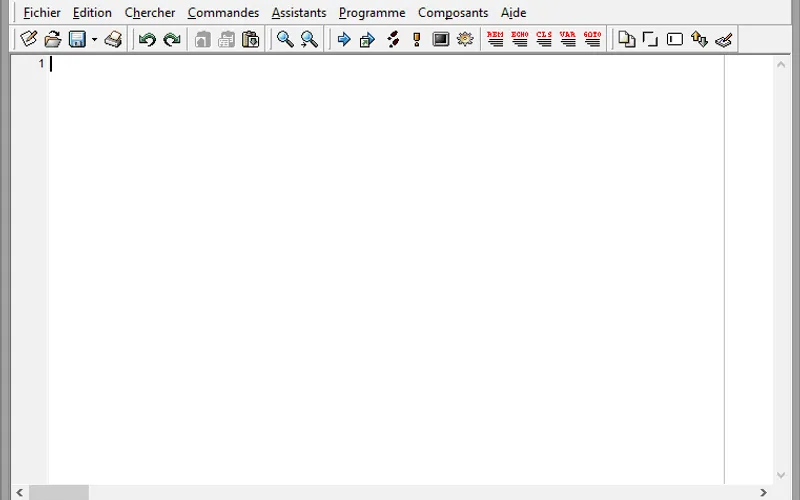Open the Commandes menu
The width and height of the screenshot is (800, 500).
(223, 13)
